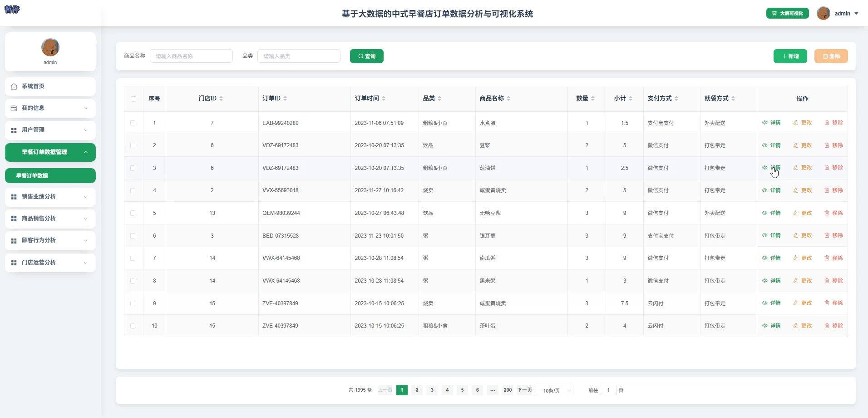Image resolution: width=868 pixels, height=418 pixels.
Task: Check the row for order EAB-99240280
Action: click(133, 123)
